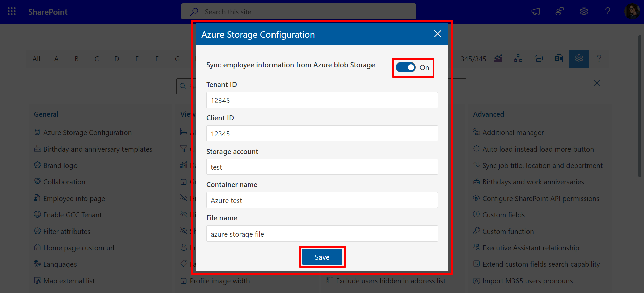The image size is (644, 293).
Task: Filter directory by letter E
Action: pos(137,59)
